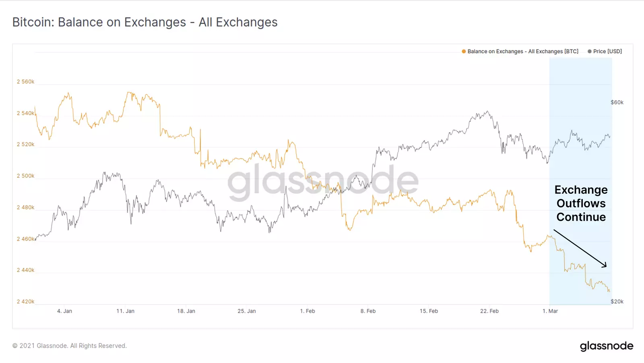Click the arrowhead of the outflow annotation arrow
Image resolution: width=644 pixels, height=363 pixels.
(x=605, y=266)
